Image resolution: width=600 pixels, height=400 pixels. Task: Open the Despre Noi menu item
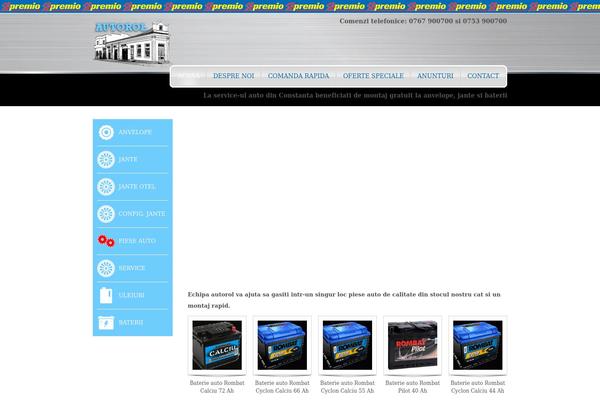coord(233,76)
